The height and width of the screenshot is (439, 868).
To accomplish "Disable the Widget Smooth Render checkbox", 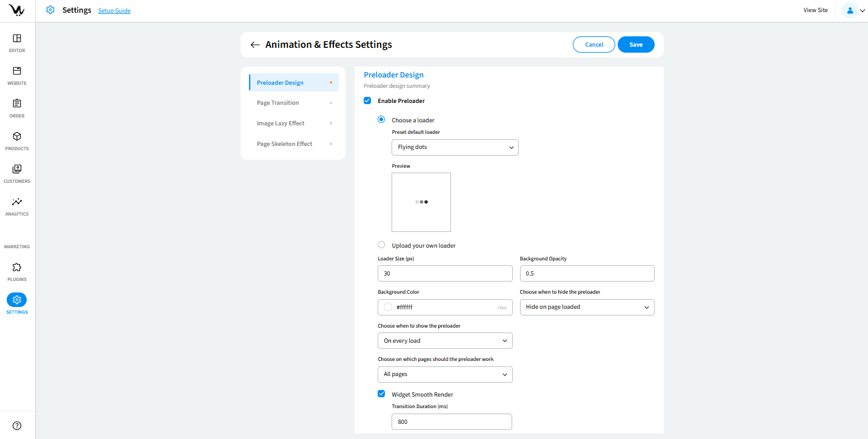I will pos(381,394).
